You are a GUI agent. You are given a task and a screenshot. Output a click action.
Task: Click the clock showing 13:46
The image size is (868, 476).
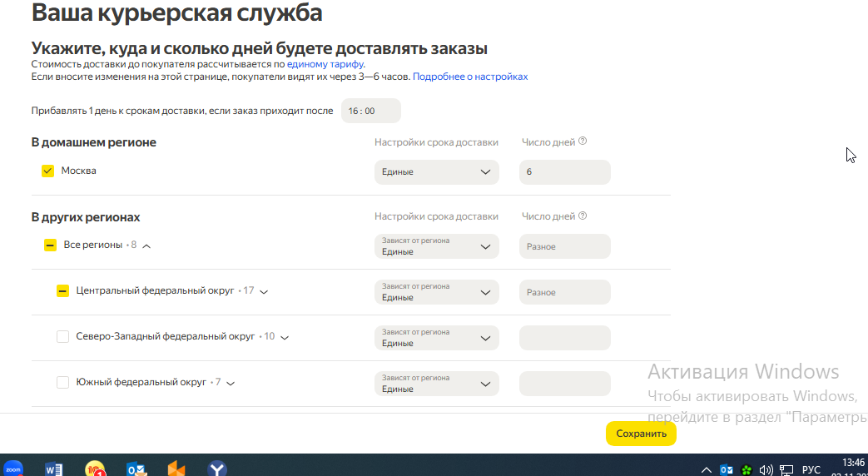tap(852, 462)
